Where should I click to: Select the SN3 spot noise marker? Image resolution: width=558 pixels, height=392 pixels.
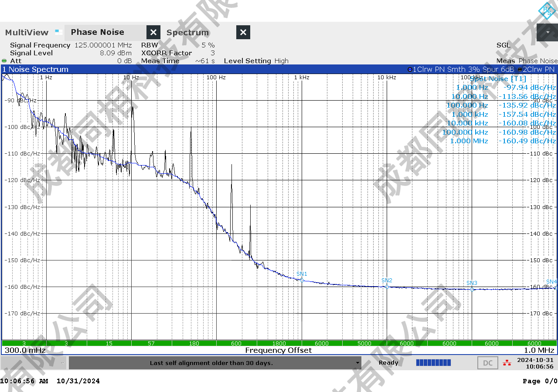pyautogui.click(x=472, y=289)
